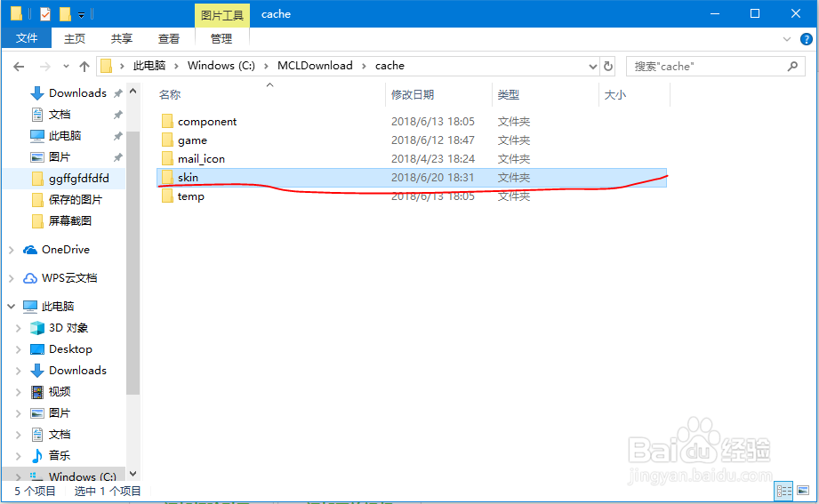Sort by the 名称 column header
This screenshot has height=504, width=819.
[170, 94]
